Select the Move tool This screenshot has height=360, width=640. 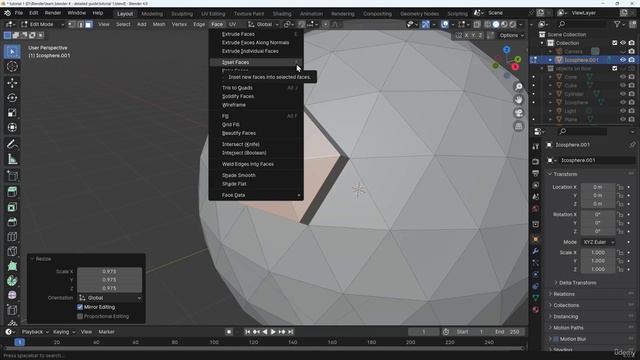coord(12,83)
